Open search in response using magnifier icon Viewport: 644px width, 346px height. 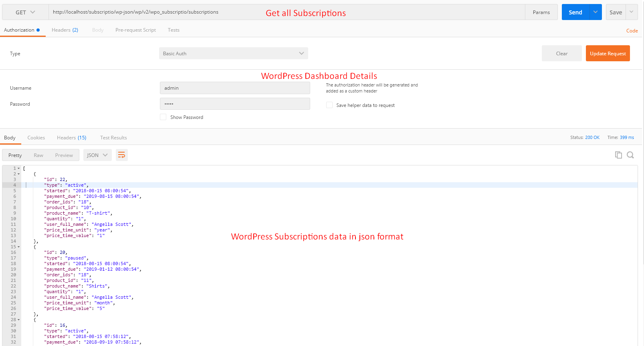tap(630, 155)
